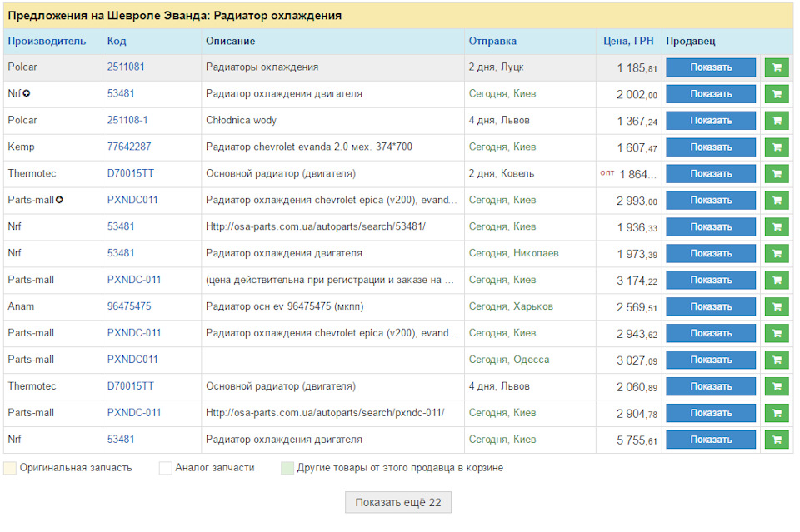The width and height of the screenshot is (800, 532).
Task: Add Anam 96475475 to cart
Action: [777, 306]
